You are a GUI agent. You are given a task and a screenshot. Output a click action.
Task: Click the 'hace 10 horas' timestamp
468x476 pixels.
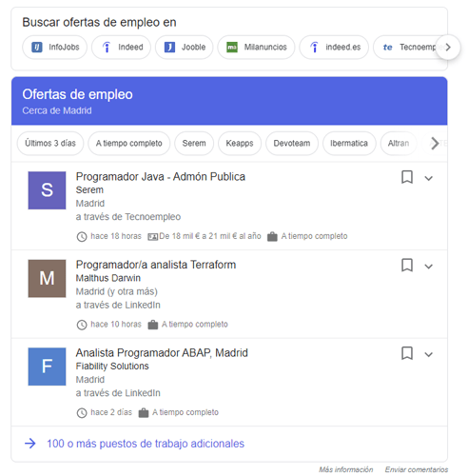click(116, 324)
